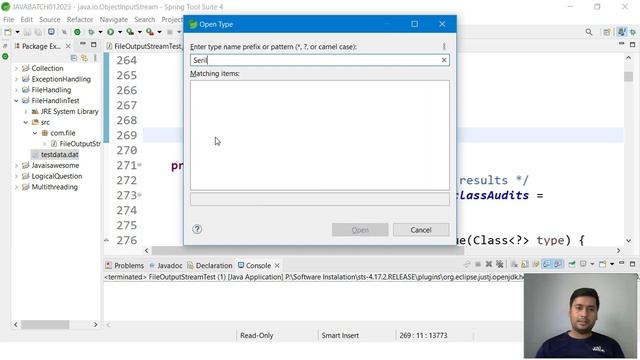The width and height of the screenshot is (640, 360).
Task: Click Collapse All in Package Explorer
Action: pos(74,58)
